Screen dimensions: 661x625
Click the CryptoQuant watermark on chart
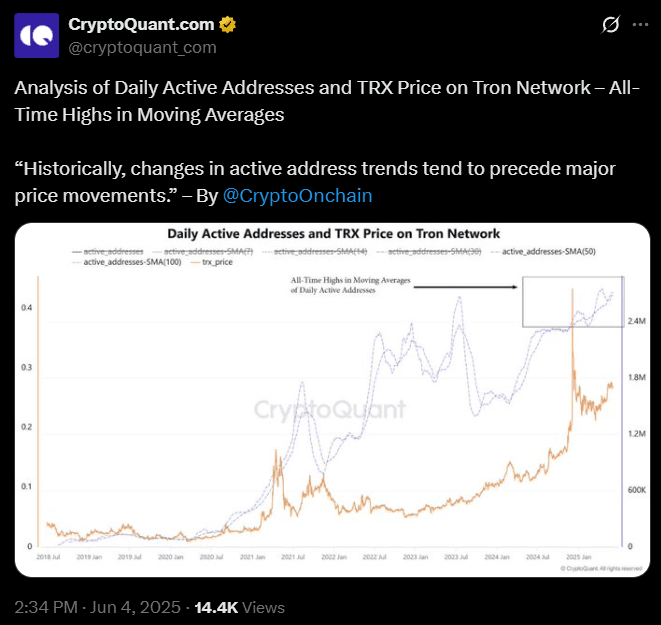[x=329, y=409]
